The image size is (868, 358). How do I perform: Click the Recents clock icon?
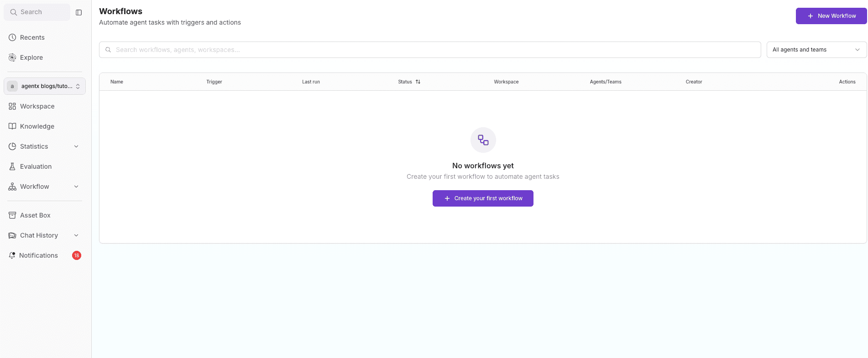tap(12, 37)
